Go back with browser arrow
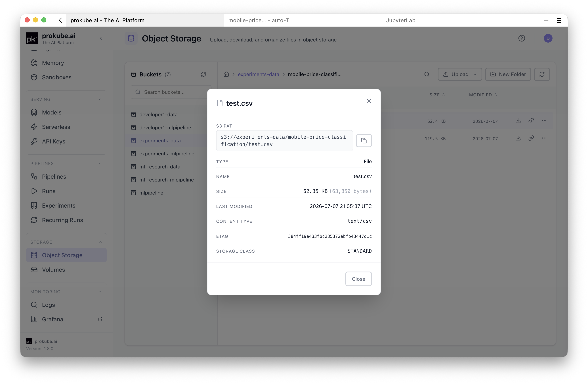This screenshot has height=384, width=588. 60,20
